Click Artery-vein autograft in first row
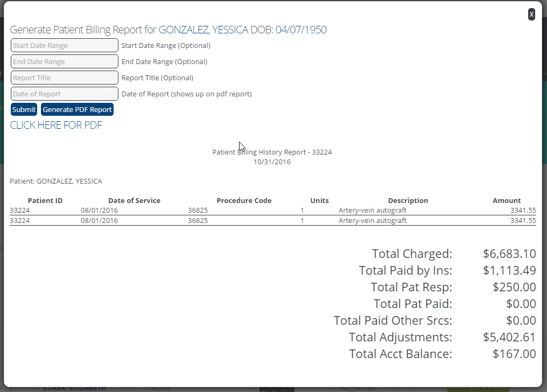The height and width of the screenshot is (392, 547). coord(372,211)
